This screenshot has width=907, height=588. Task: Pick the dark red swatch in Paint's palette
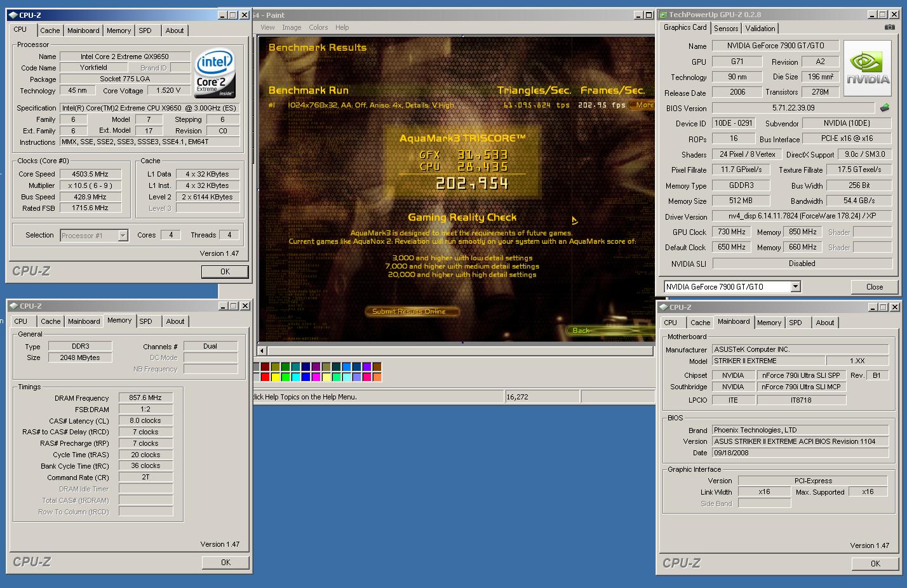(x=265, y=367)
